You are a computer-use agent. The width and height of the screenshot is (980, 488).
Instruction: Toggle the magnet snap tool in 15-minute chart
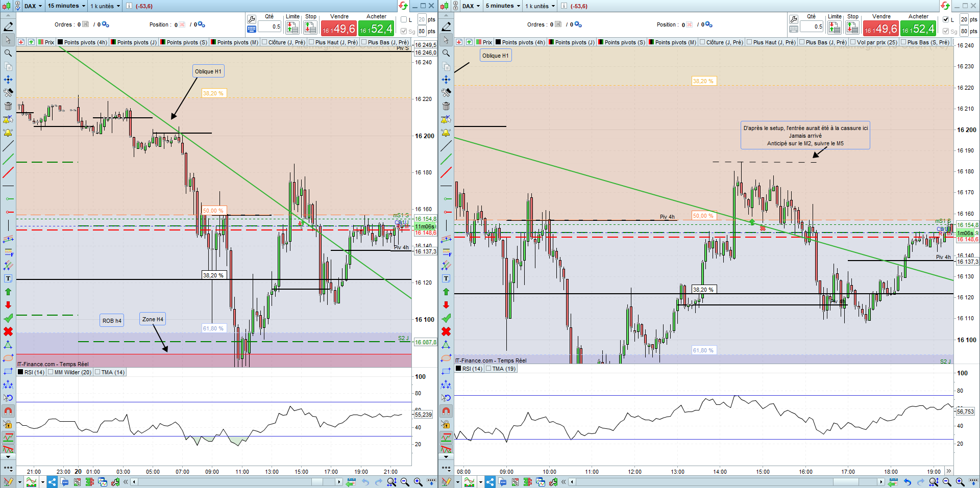8,411
